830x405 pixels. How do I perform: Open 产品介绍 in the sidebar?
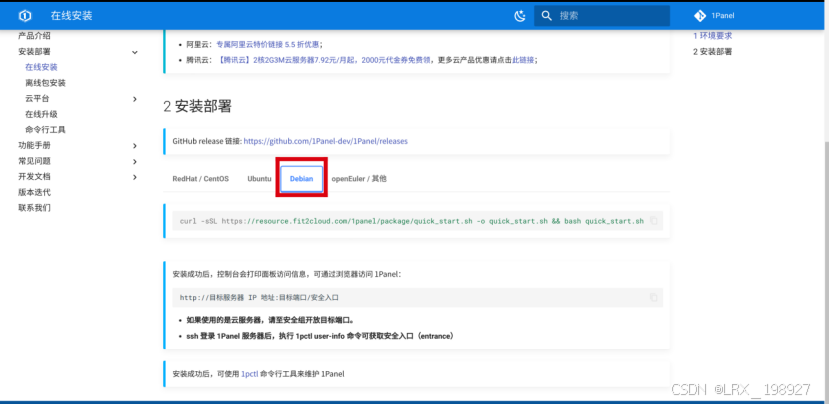coord(34,36)
